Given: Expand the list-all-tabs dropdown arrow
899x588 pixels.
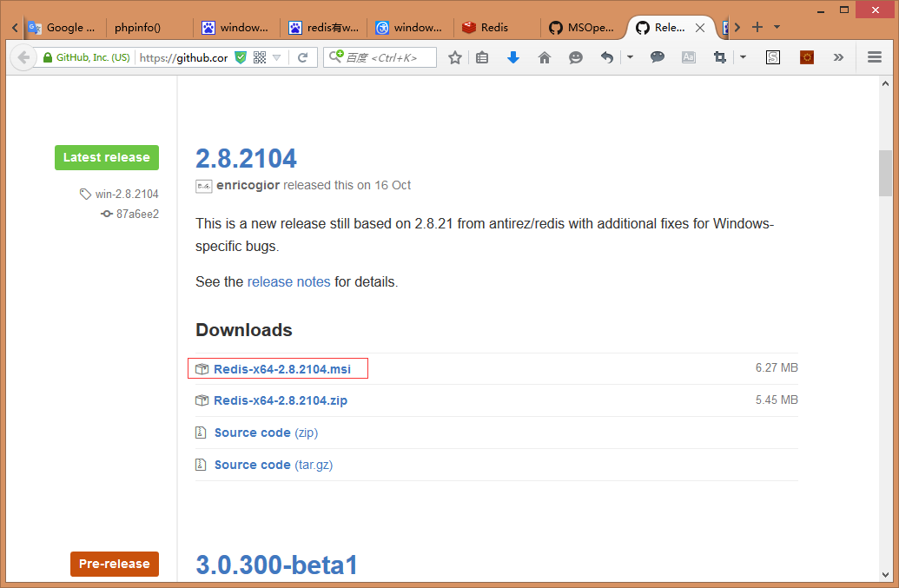Looking at the screenshot, I should [777, 27].
